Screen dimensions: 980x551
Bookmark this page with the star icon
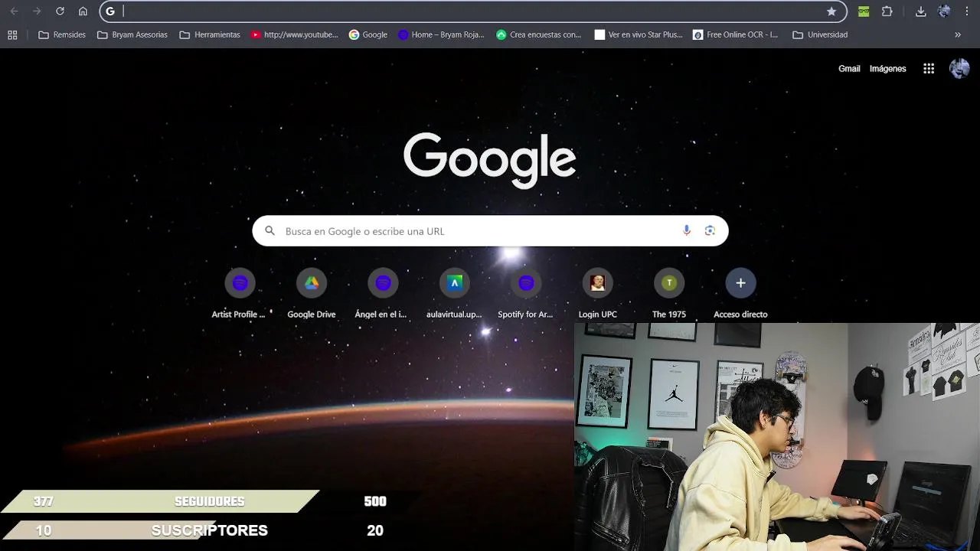[x=831, y=11]
